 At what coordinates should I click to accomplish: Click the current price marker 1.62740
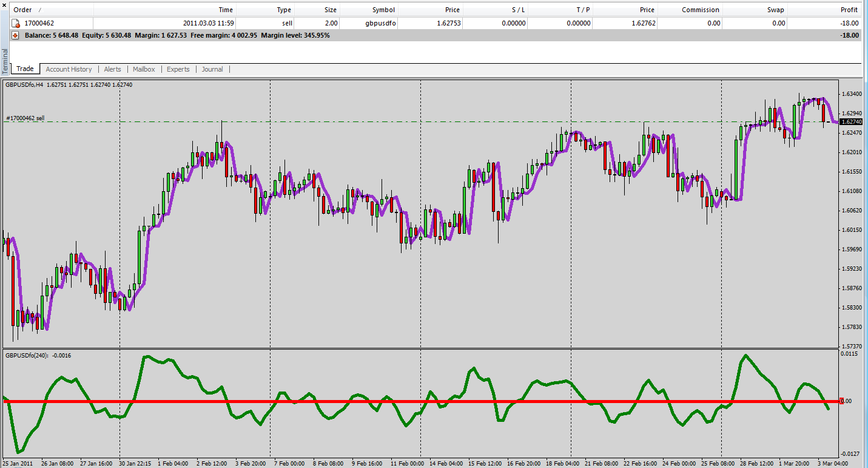pyautogui.click(x=852, y=122)
